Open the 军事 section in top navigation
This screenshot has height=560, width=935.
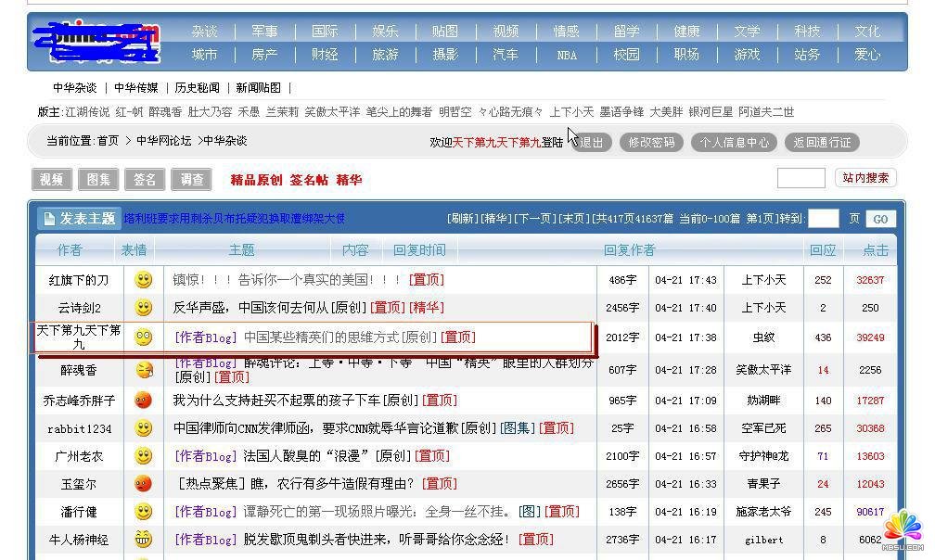tap(264, 32)
